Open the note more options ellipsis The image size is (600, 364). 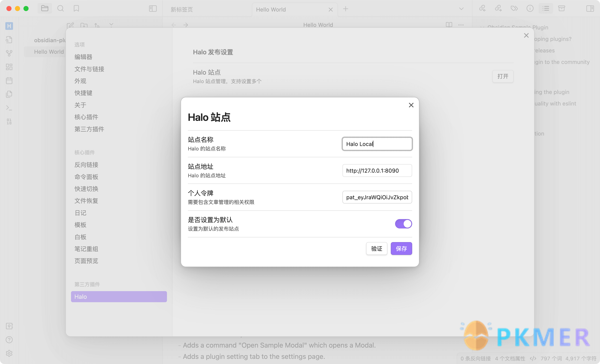point(461,25)
